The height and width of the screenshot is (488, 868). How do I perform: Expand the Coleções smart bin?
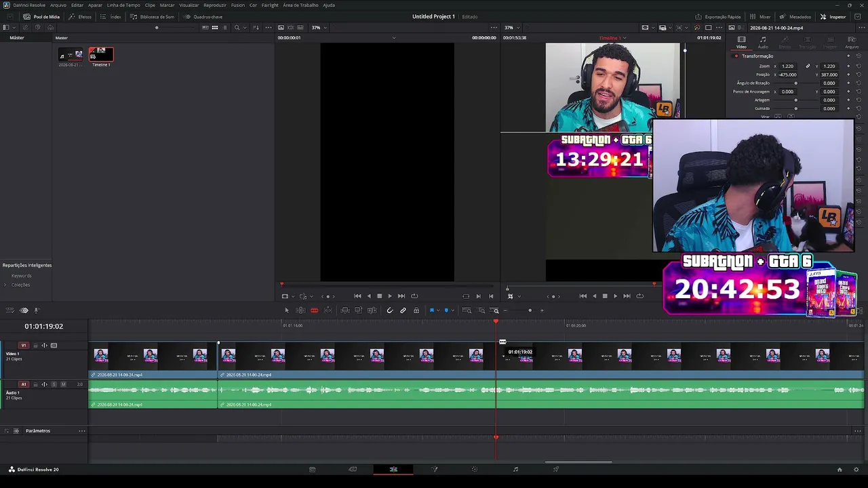5,285
